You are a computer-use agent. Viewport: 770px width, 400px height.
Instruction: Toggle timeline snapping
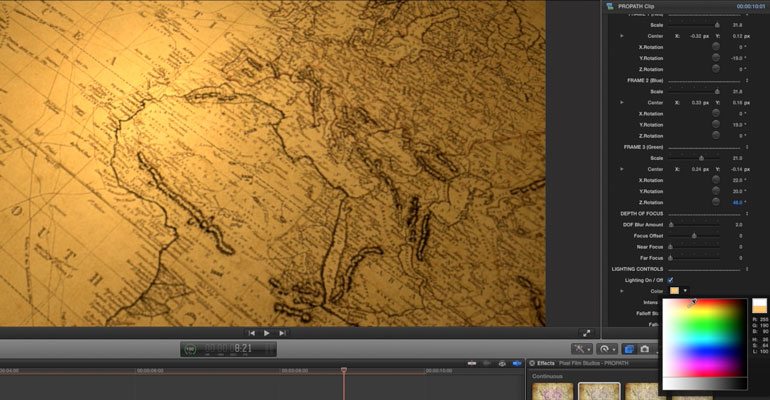(x=517, y=363)
